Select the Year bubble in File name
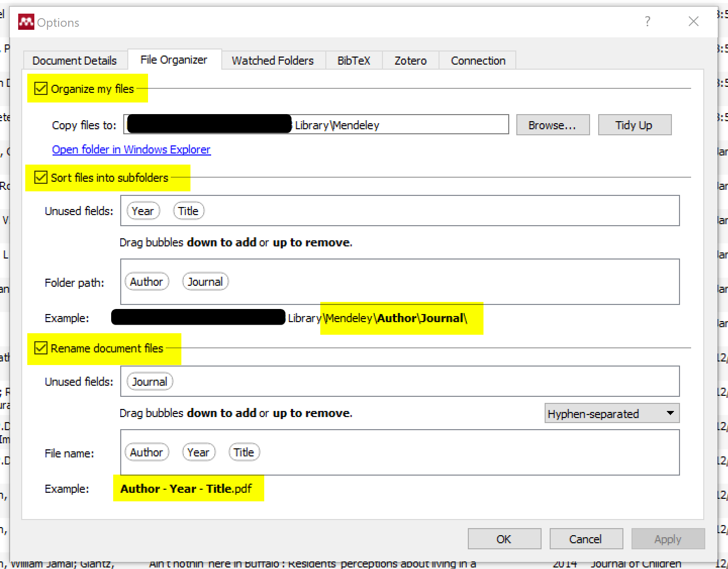728x569 pixels. pyautogui.click(x=198, y=452)
